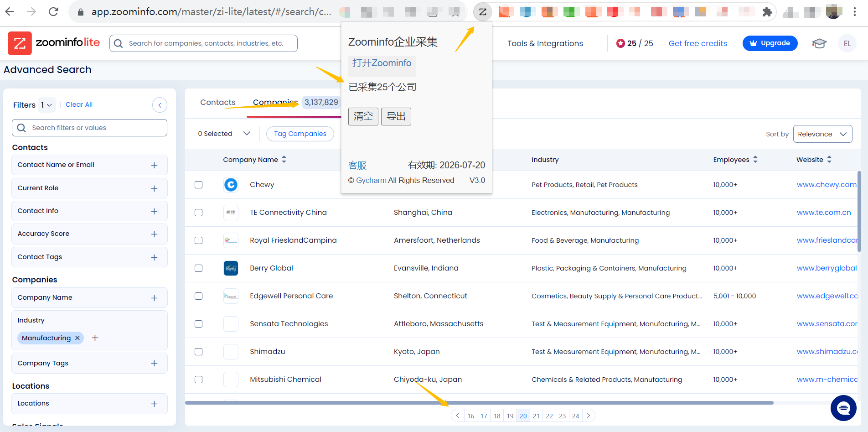Click the Edgewell Personal Care logo
The width and height of the screenshot is (868, 432).
click(x=231, y=296)
